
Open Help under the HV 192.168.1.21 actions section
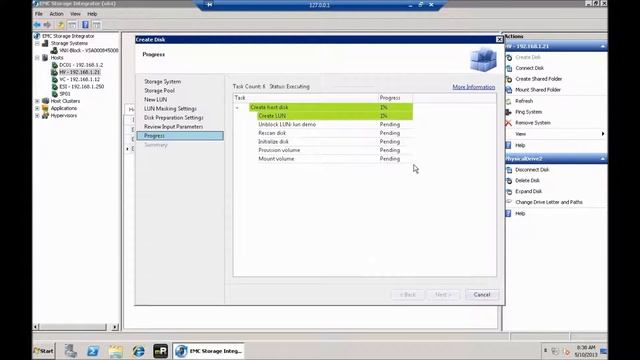pyautogui.click(x=520, y=145)
